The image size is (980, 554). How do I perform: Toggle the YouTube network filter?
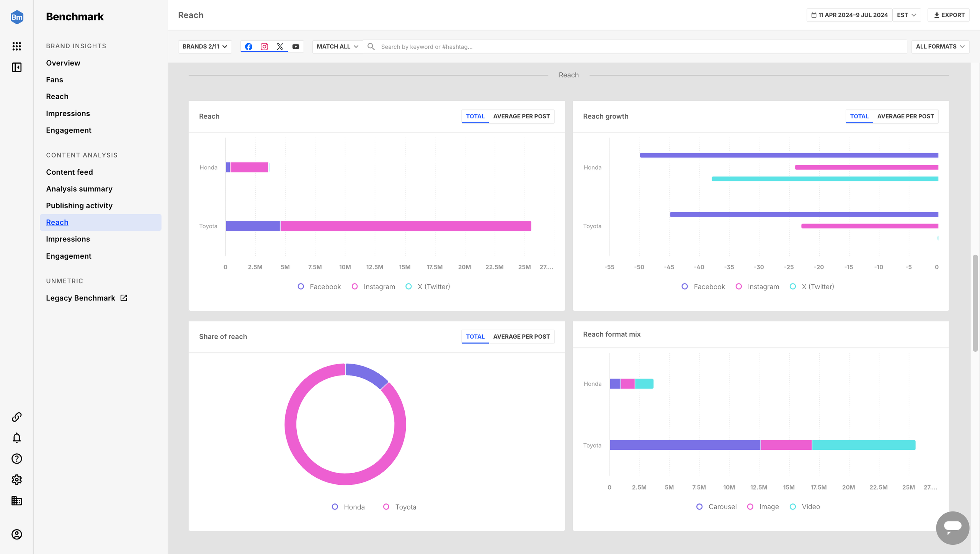296,46
